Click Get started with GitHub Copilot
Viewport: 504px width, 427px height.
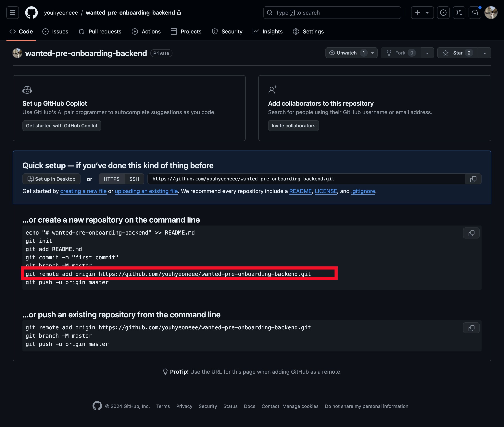61,126
